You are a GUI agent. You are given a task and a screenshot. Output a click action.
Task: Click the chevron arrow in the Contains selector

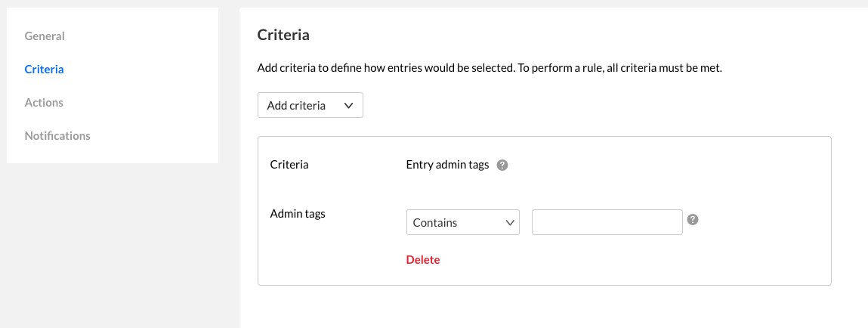pos(508,223)
